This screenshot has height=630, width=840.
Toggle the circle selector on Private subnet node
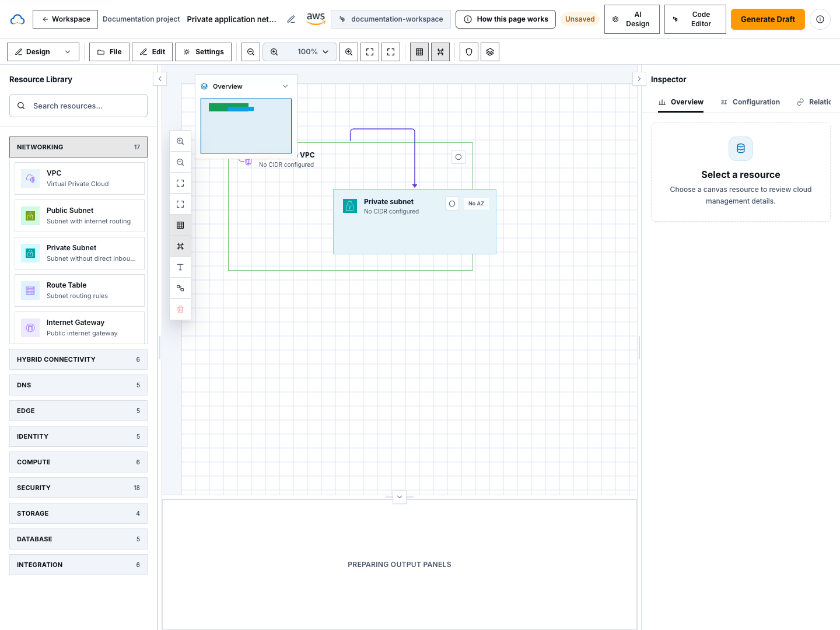tap(452, 204)
